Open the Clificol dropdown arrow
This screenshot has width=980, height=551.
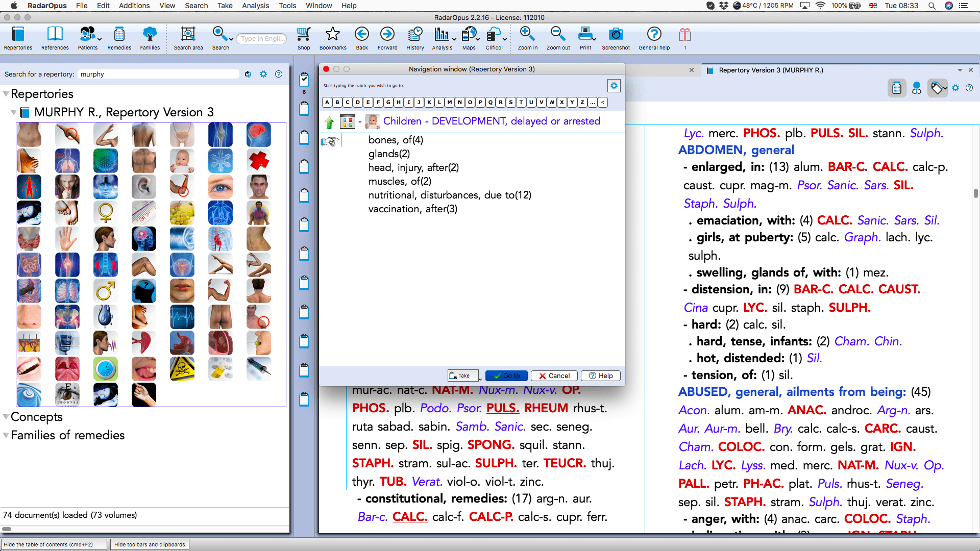pos(505,39)
